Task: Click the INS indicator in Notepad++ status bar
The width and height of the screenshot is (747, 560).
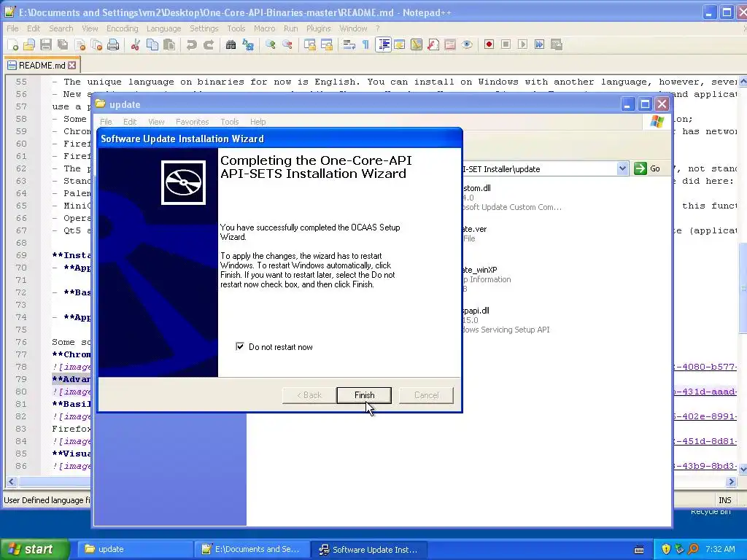Action: tap(724, 500)
